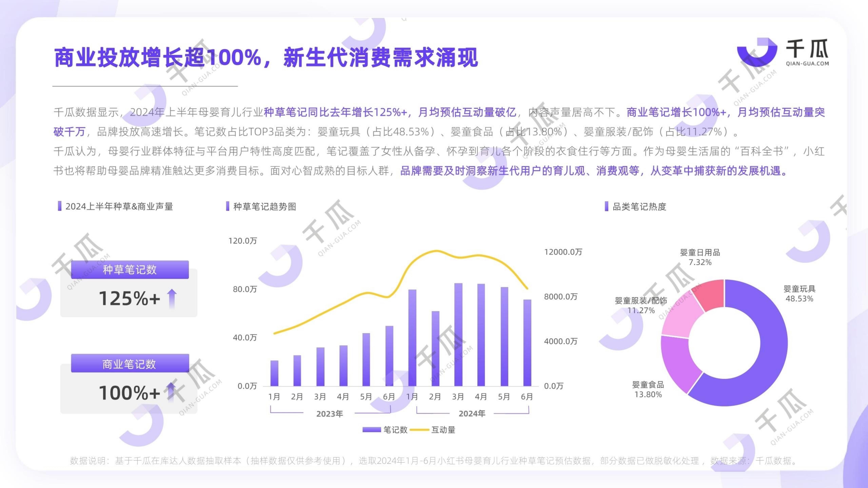Click the 11.27% label under 婴童服装/配饰
The width and height of the screenshot is (868, 488).
[x=641, y=311]
